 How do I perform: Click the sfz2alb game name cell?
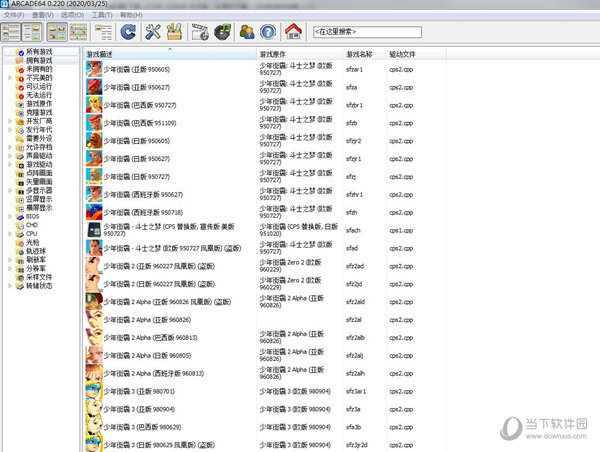(x=355, y=338)
